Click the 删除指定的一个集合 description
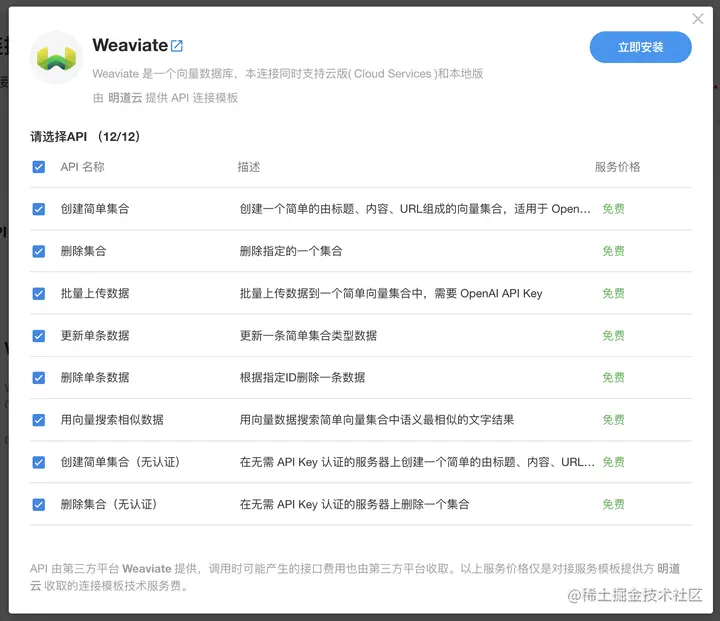The image size is (720, 621). (x=291, y=251)
